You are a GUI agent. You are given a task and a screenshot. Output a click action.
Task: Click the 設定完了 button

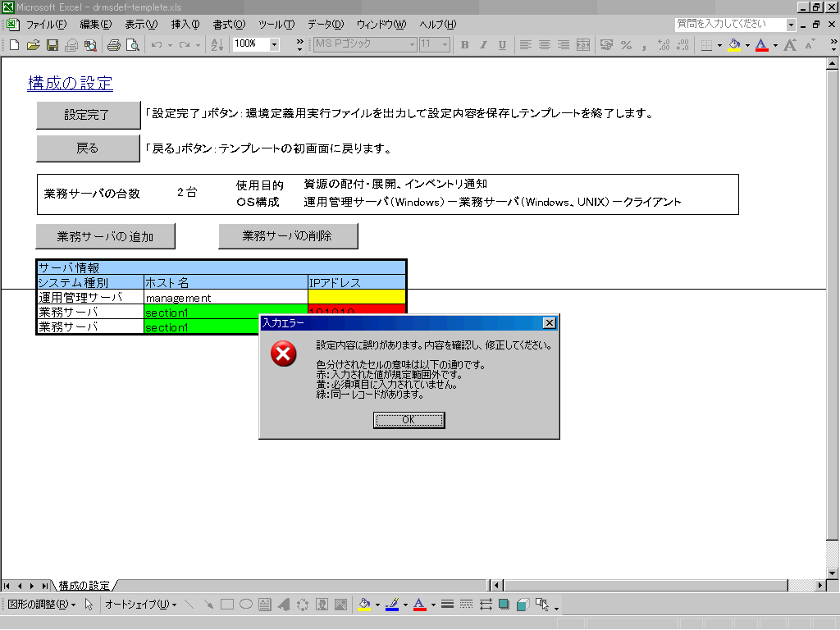click(89, 115)
